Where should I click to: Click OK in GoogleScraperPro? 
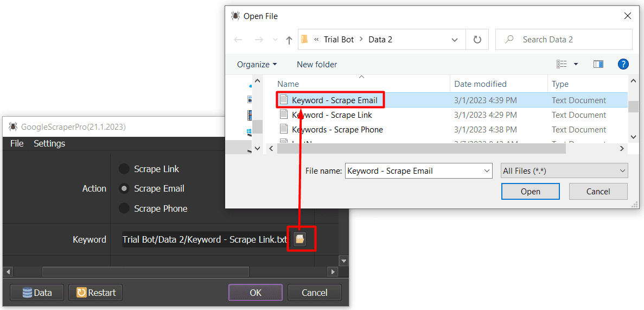tap(256, 293)
